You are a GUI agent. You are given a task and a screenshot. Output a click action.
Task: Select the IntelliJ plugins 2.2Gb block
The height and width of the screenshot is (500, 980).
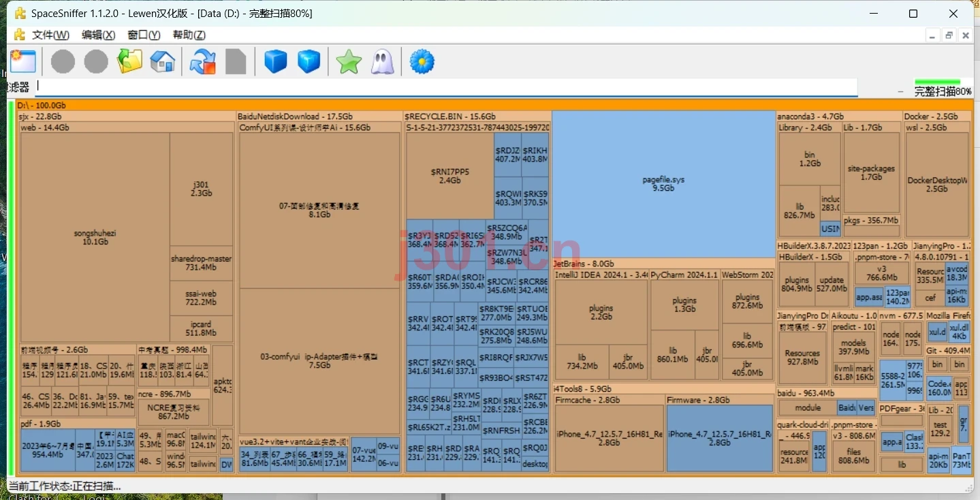pyautogui.click(x=601, y=312)
